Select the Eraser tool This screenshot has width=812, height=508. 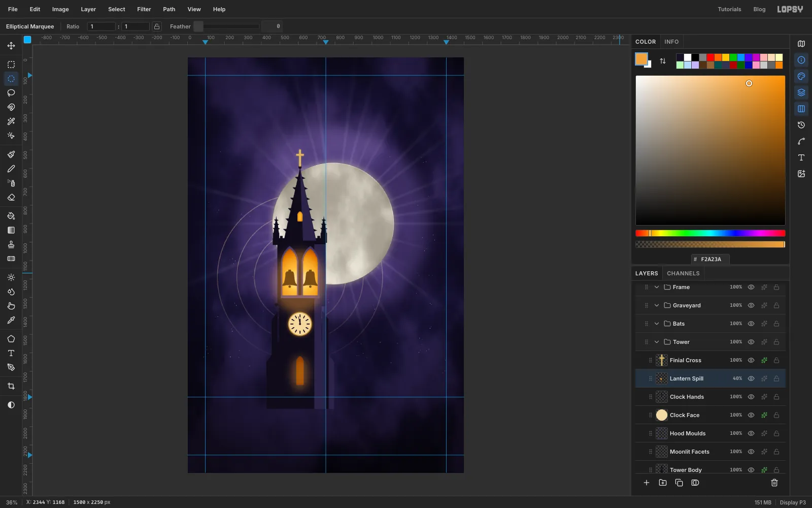coord(11,197)
